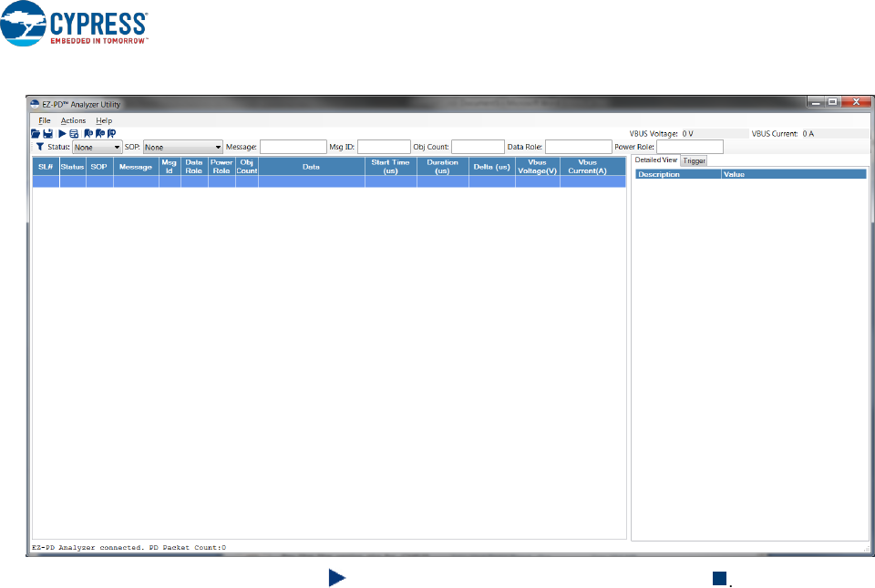Open the File menu
875x588 pixels.
tap(45, 120)
